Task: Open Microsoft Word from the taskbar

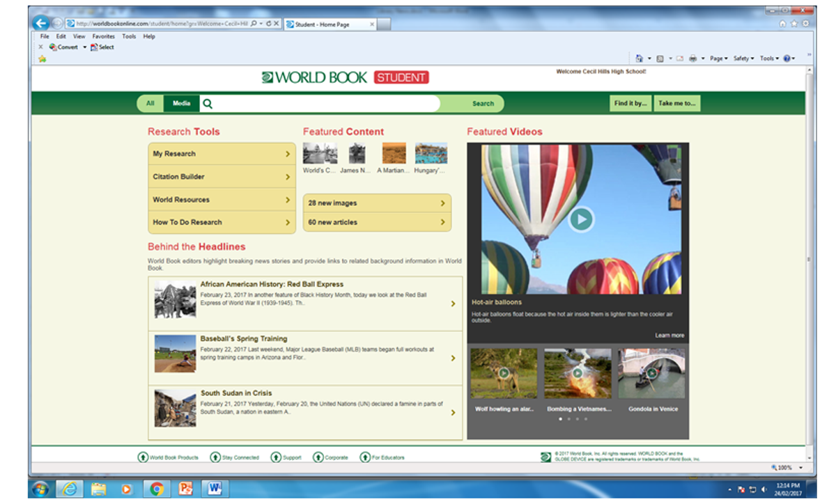Action: (213, 489)
